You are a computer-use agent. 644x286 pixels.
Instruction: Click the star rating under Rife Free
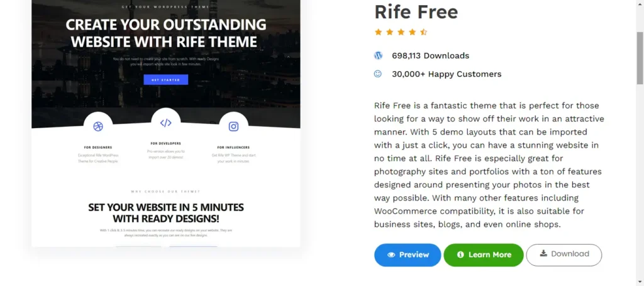tap(401, 32)
